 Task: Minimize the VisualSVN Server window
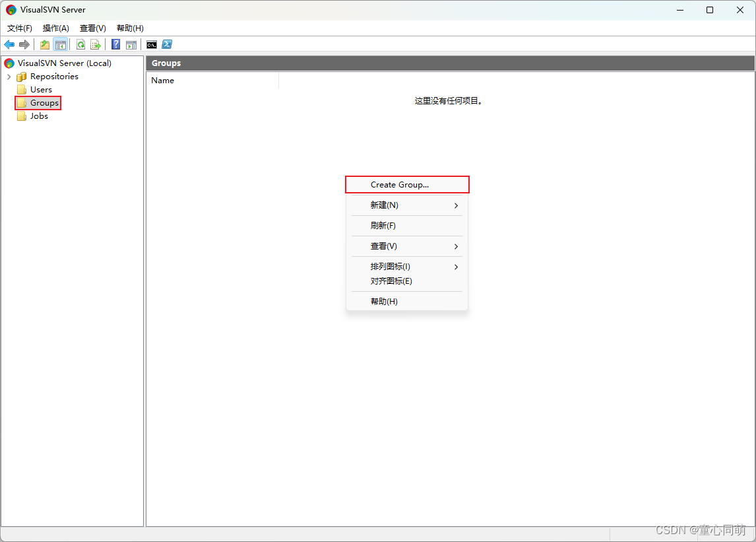680,10
